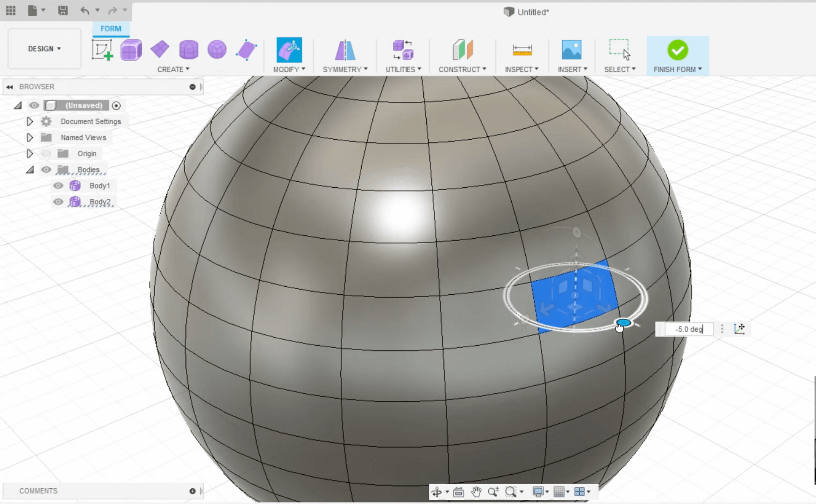
Task: Redo the last action
Action: (113, 11)
